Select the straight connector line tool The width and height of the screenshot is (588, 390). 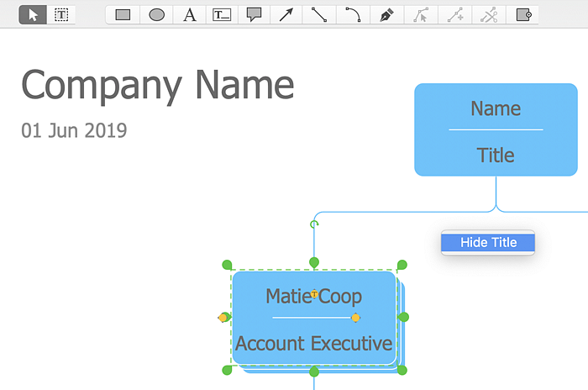[319, 15]
